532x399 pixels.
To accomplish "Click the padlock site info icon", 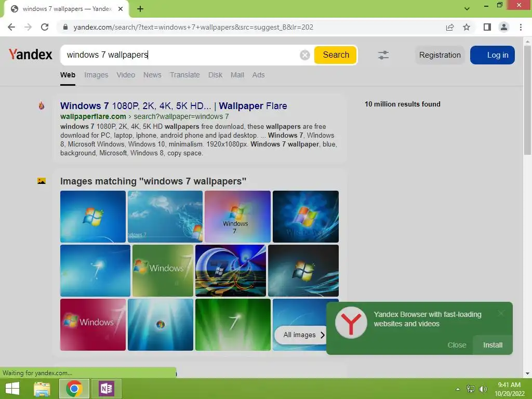I will pos(65,27).
